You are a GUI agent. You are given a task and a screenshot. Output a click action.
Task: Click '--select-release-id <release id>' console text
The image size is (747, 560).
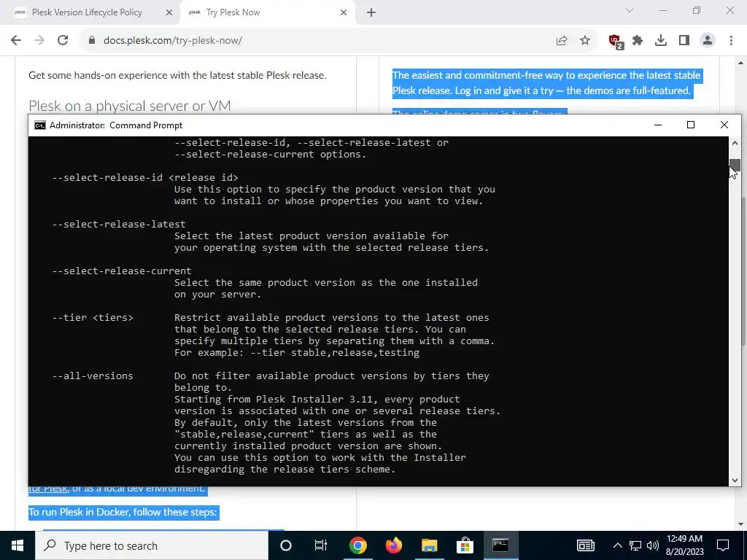(145, 178)
